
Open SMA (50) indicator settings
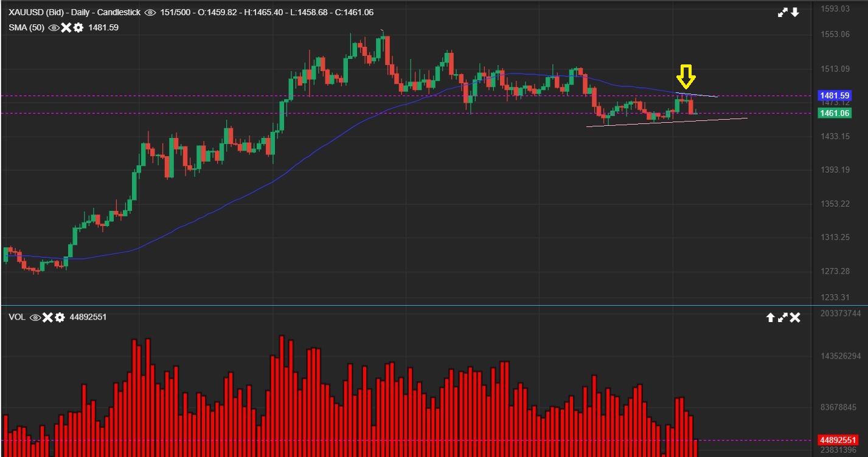coord(78,27)
